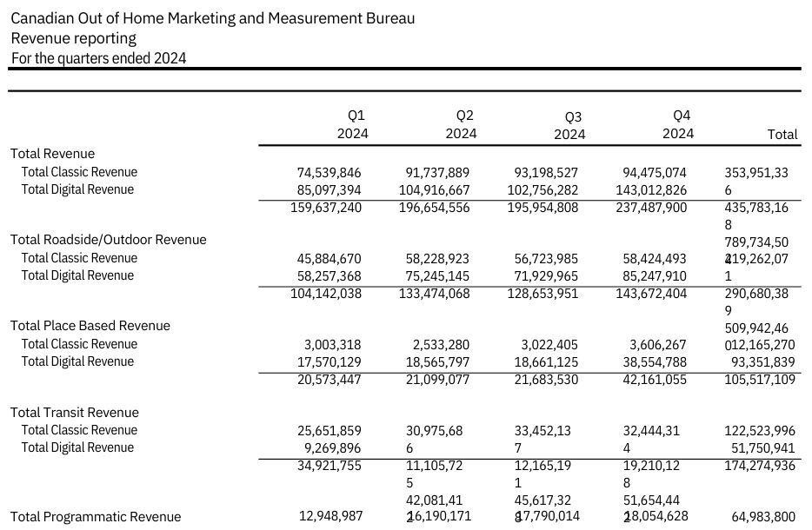
Task: Click the 'Total Place Based Revenue' heading
Action: 90,326
